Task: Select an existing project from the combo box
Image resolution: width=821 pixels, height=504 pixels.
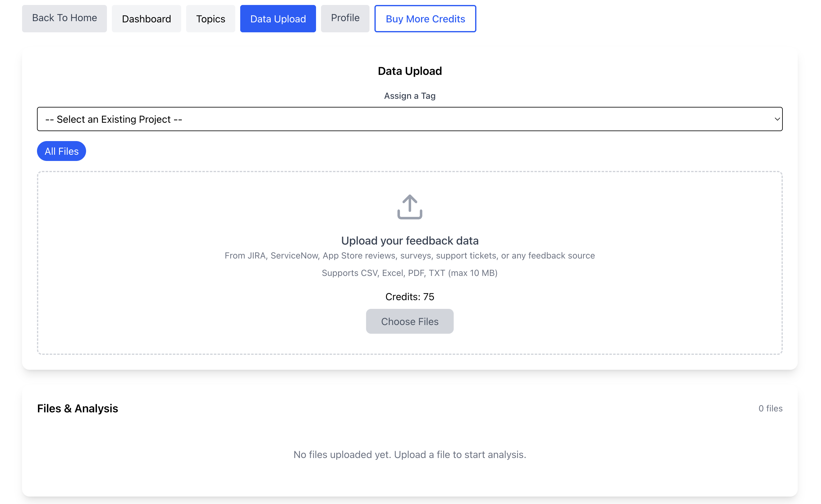Action: pyautogui.click(x=409, y=119)
